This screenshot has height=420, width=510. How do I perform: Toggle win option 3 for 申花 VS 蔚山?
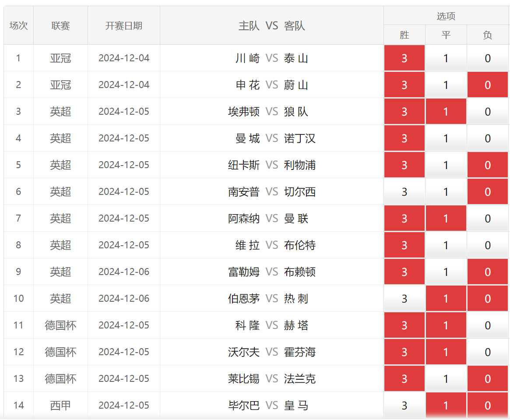pyautogui.click(x=404, y=85)
